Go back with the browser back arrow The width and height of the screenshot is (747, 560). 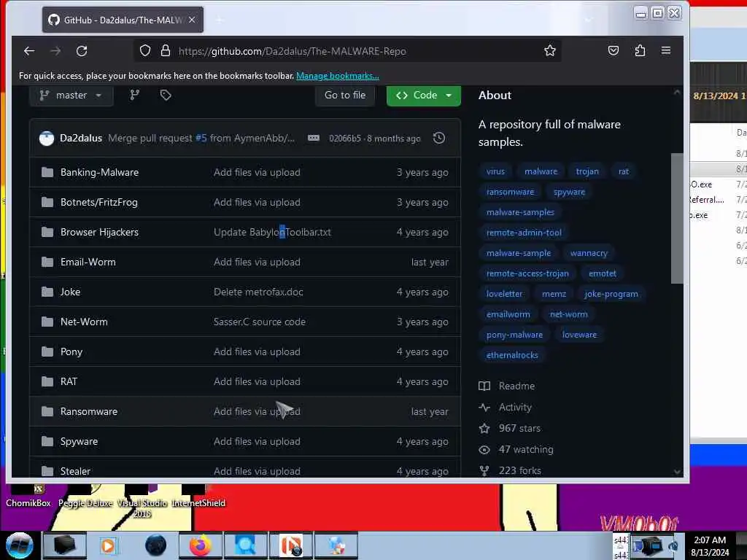tap(29, 51)
